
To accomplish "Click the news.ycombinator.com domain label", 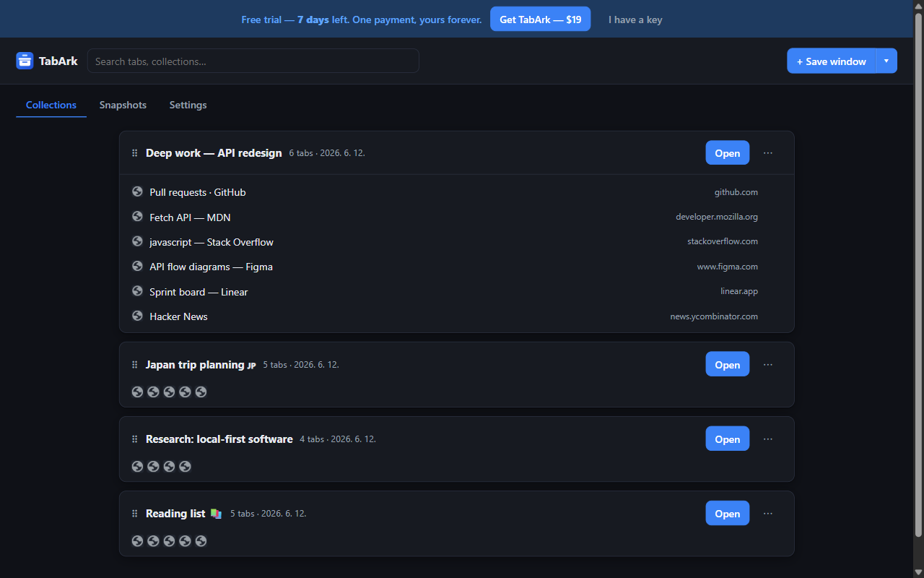I will click(714, 316).
